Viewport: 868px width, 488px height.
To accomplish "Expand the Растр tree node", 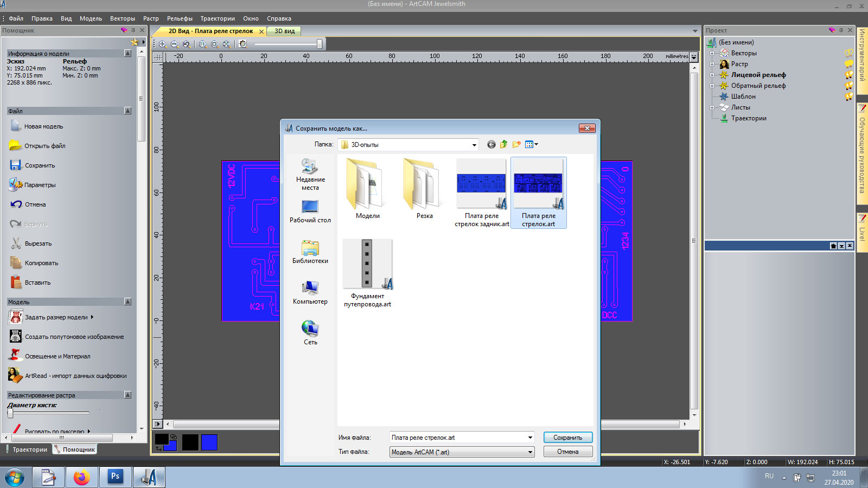I will click(712, 64).
